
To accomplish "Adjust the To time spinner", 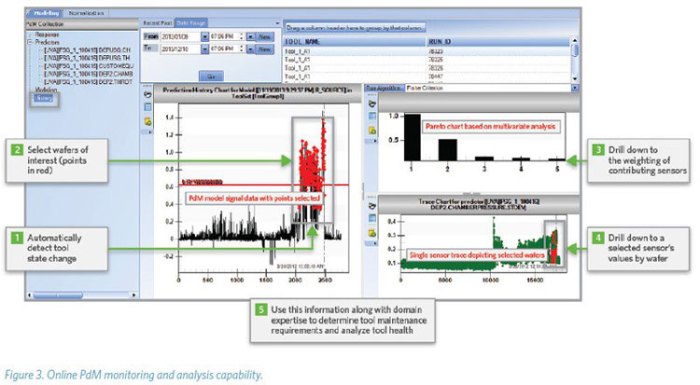I will click(x=242, y=49).
